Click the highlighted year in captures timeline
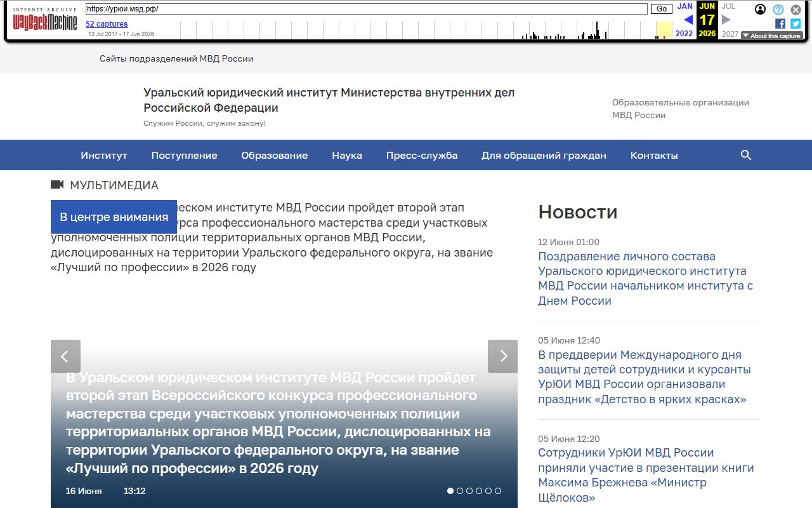 [x=664, y=30]
